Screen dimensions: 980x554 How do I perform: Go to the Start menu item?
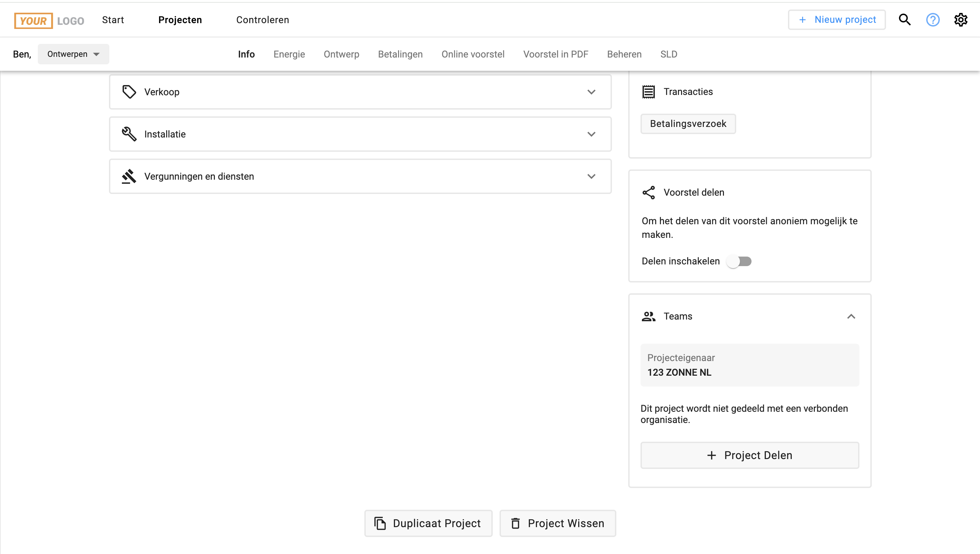(x=113, y=20)
